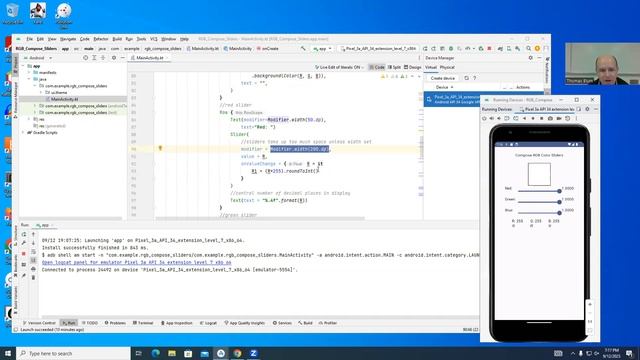Click emulator volume up icon
Viewport: 640px width, 360px height.
[491, 118]
